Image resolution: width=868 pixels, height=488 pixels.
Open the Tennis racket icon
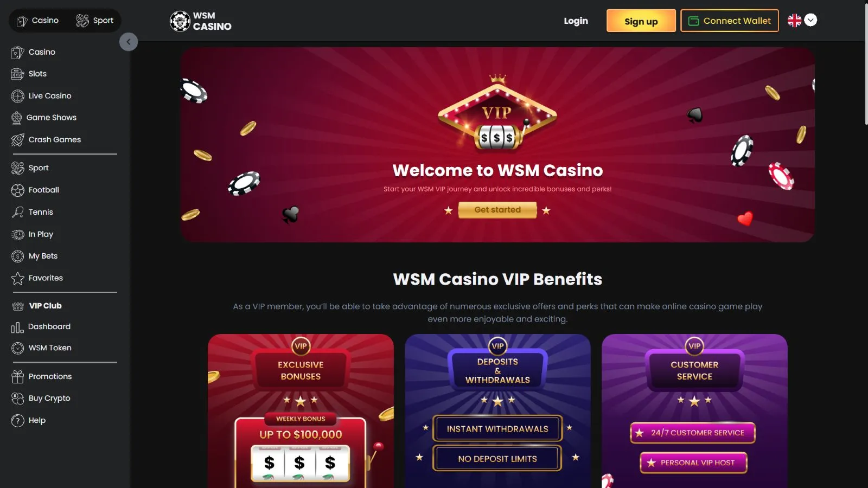[17, 212]
